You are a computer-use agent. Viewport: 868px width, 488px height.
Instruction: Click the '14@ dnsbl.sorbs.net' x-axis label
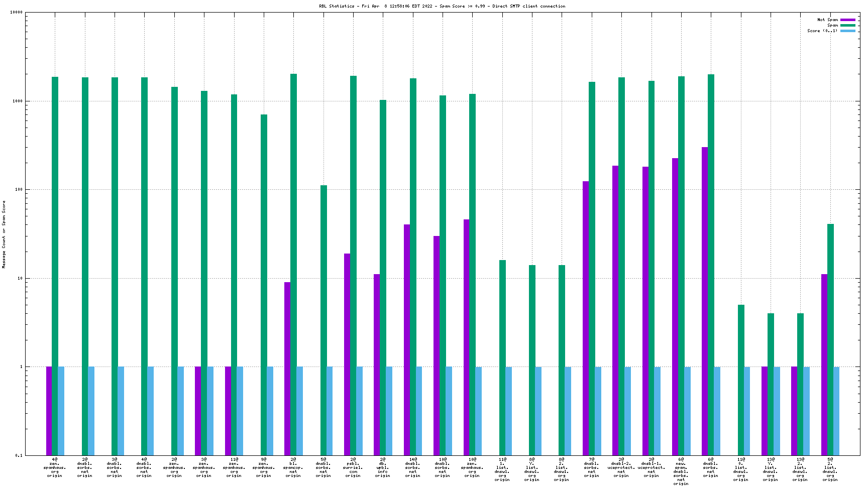click(412, 467)
